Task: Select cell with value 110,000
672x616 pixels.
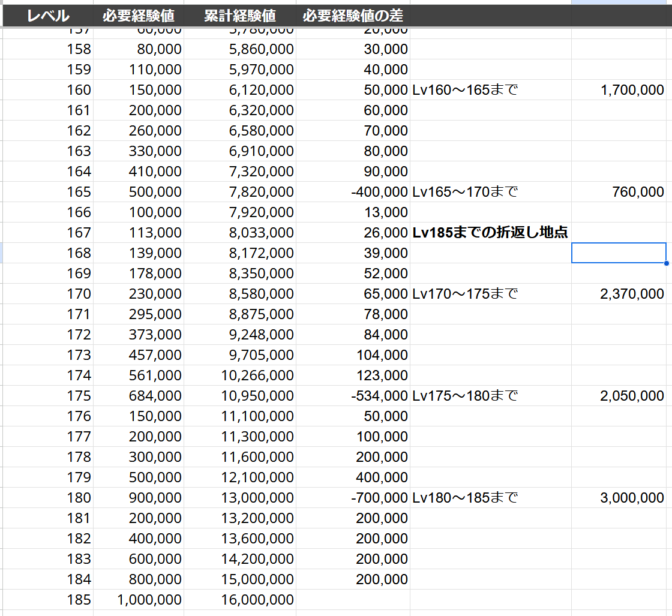Action: coord(139,70)
